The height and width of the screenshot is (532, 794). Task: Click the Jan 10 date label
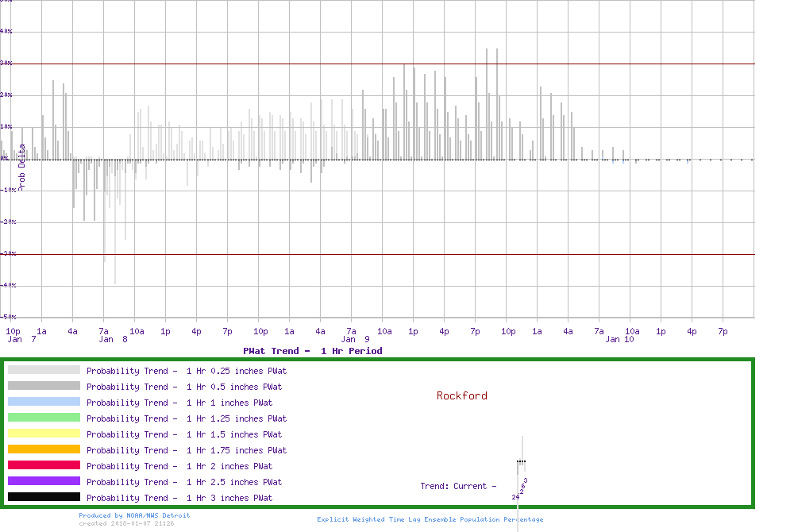pos(619,339)
